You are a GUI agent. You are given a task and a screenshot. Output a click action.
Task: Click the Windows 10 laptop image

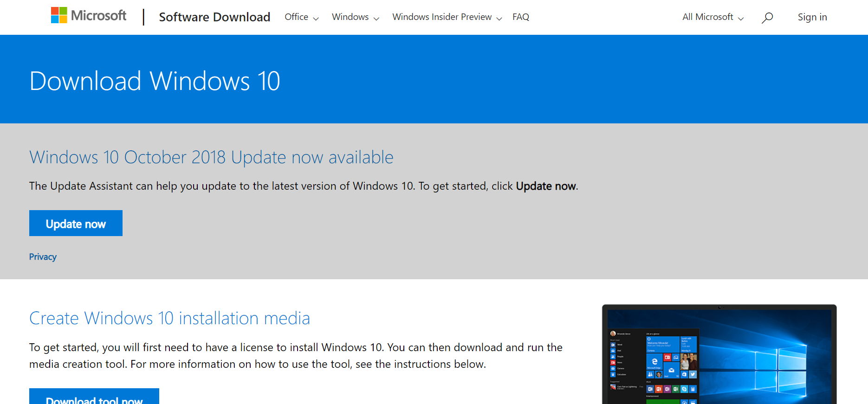coord(719,354)
